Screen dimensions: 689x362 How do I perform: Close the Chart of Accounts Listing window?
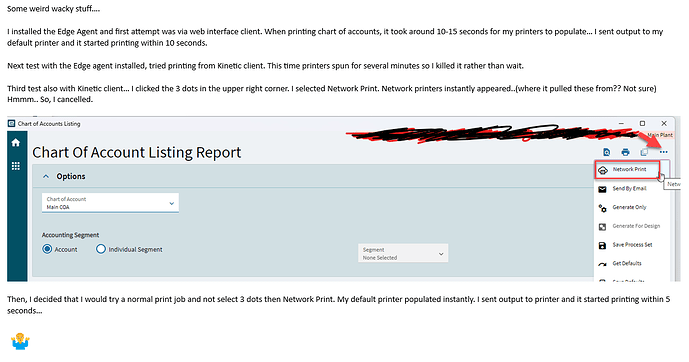(x=664, y=123)
